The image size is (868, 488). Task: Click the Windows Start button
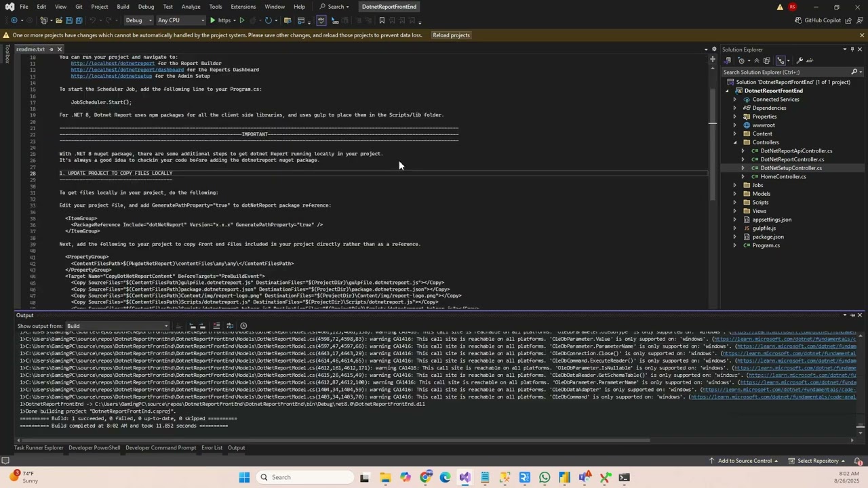tap(244, 477)
